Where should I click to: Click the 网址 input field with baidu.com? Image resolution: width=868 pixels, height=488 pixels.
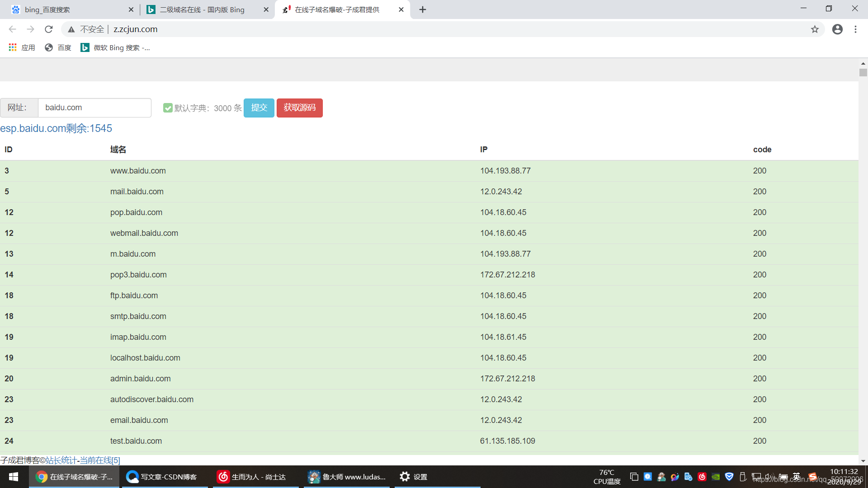[x=94, y=108]
